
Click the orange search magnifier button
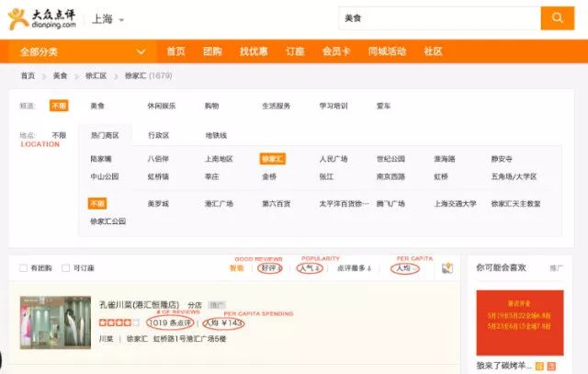click(558, 18)
